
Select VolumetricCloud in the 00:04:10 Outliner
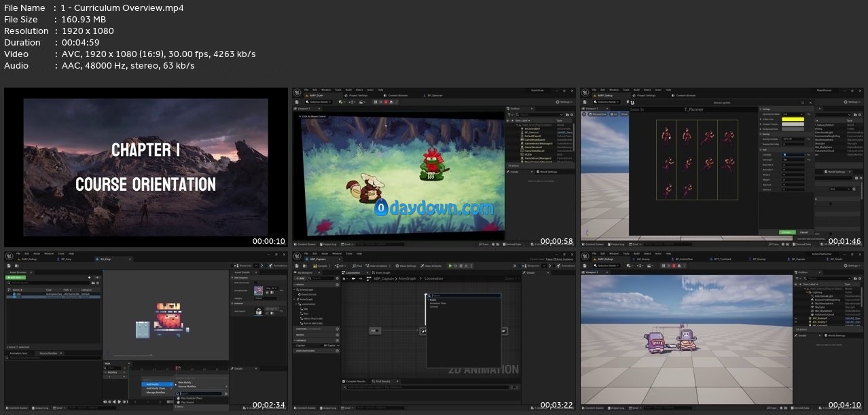(824, 314)
